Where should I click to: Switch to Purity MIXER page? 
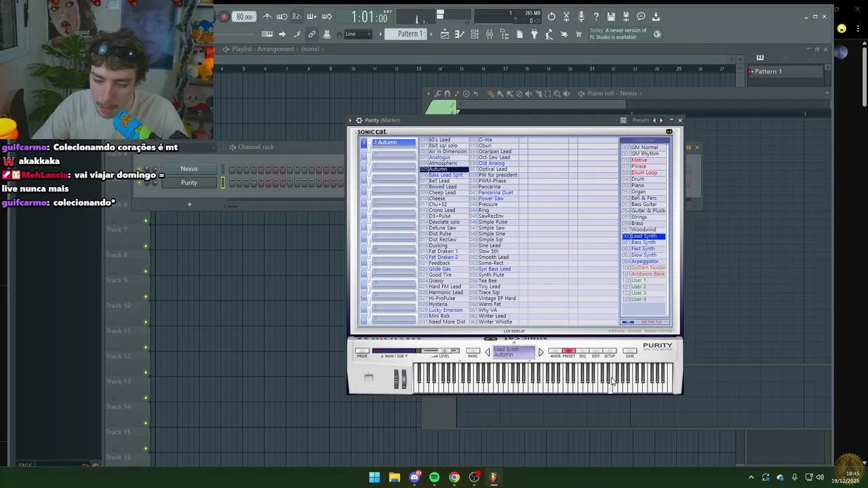pyautogui.click(x=555, y=350)
